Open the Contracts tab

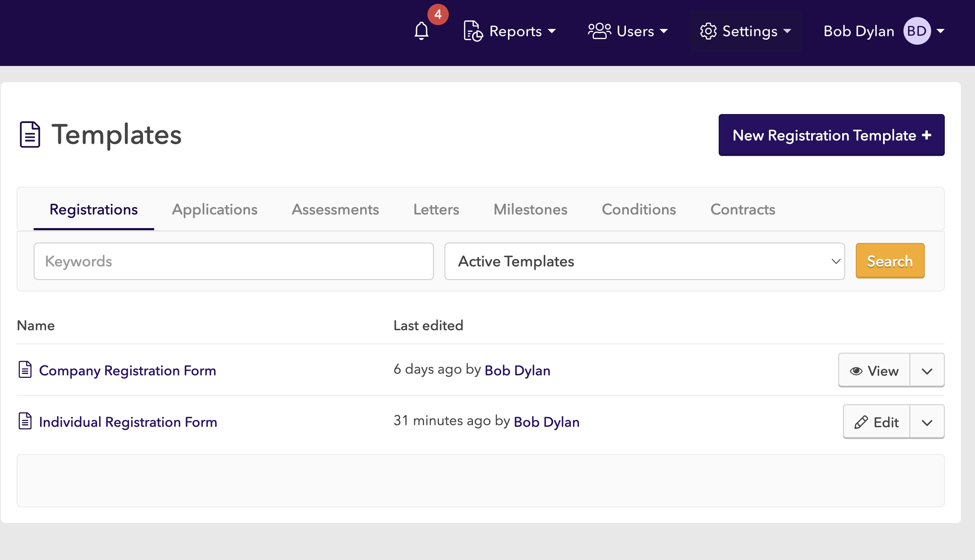point(743,209)
